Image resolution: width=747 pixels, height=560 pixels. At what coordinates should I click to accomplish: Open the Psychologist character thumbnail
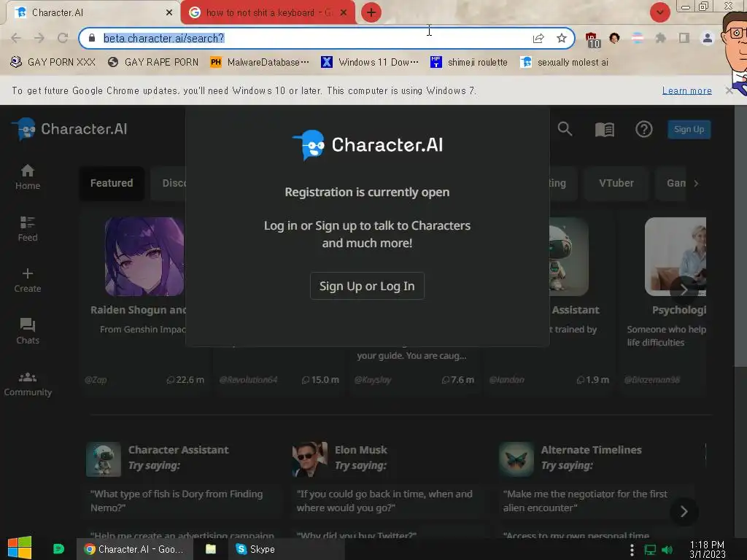[675, 257]
